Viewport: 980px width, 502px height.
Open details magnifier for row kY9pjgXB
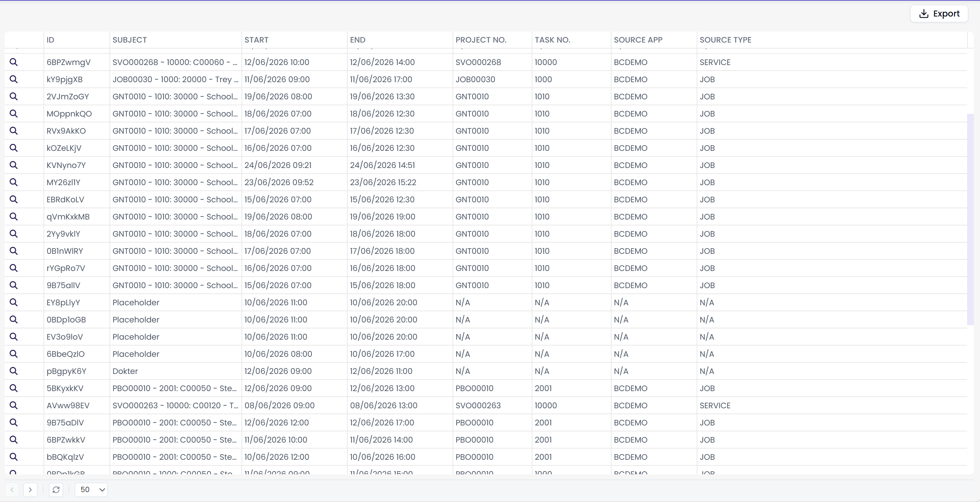(13, 79)
